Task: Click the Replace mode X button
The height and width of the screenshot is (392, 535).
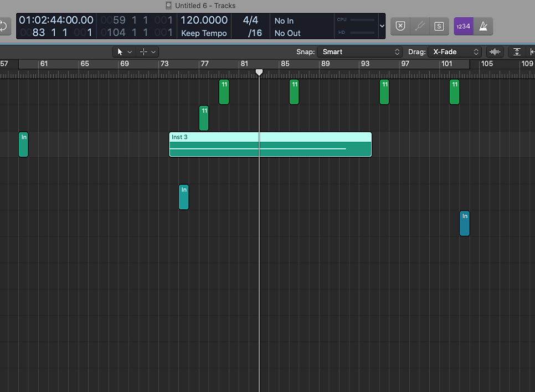Action: tap(400, 26)
